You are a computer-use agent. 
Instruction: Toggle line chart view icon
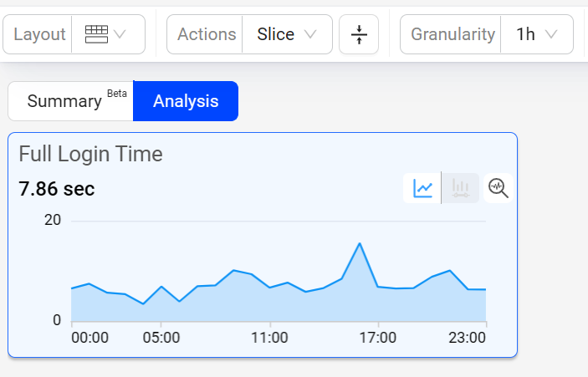pyautogui.click(x=422, y=188)
